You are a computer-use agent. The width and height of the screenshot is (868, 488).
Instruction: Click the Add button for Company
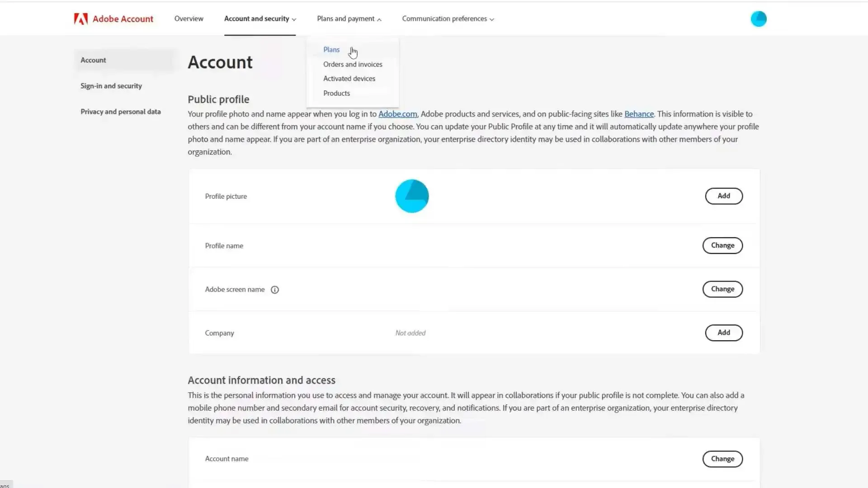click(724, 333)
